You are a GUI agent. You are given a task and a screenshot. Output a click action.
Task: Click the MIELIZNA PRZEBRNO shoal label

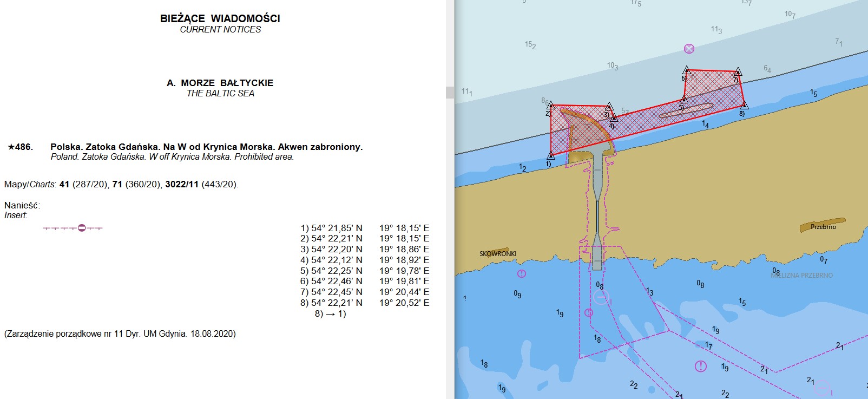point(802,276)
